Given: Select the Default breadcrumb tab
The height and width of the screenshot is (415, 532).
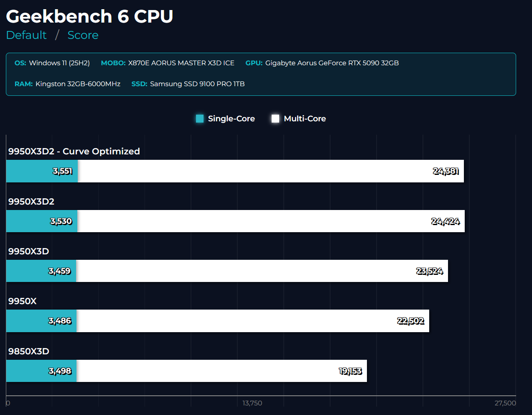Looking at the screenshot, I should (26, 35).
